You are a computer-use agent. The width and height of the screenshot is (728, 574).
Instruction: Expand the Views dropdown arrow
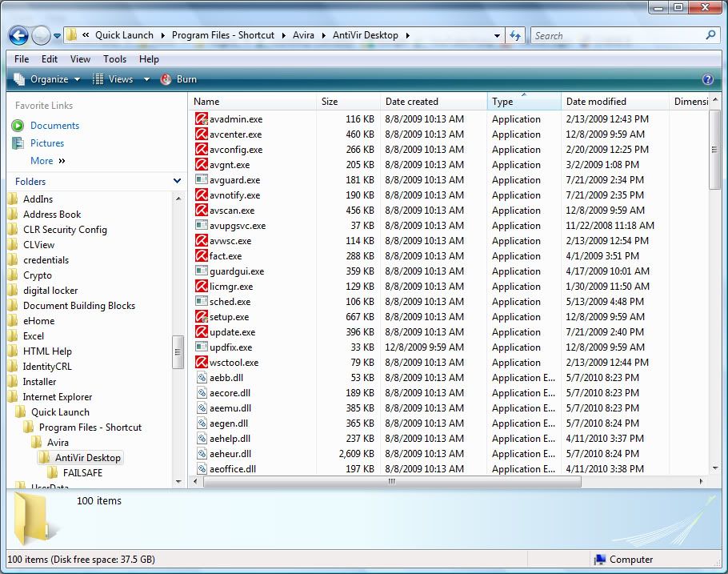[146, 79]
